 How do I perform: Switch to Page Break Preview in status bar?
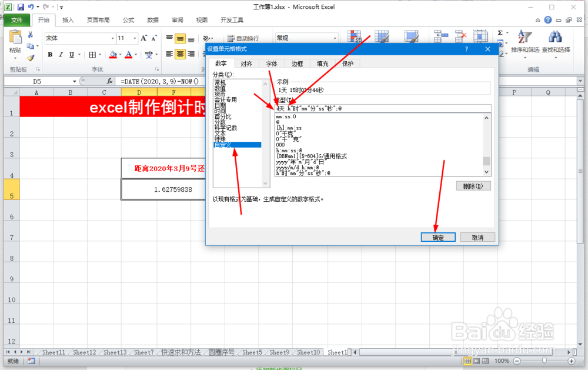click(x=485, y=361)
